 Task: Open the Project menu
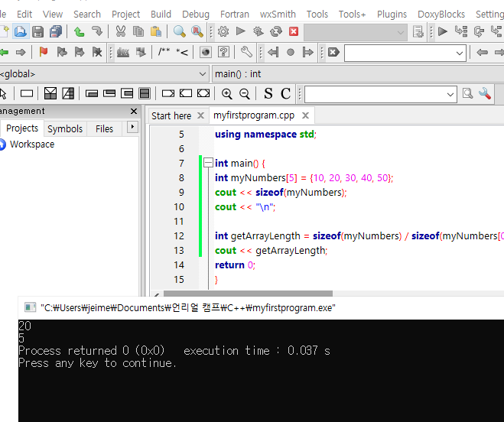(x=125, y=14)
